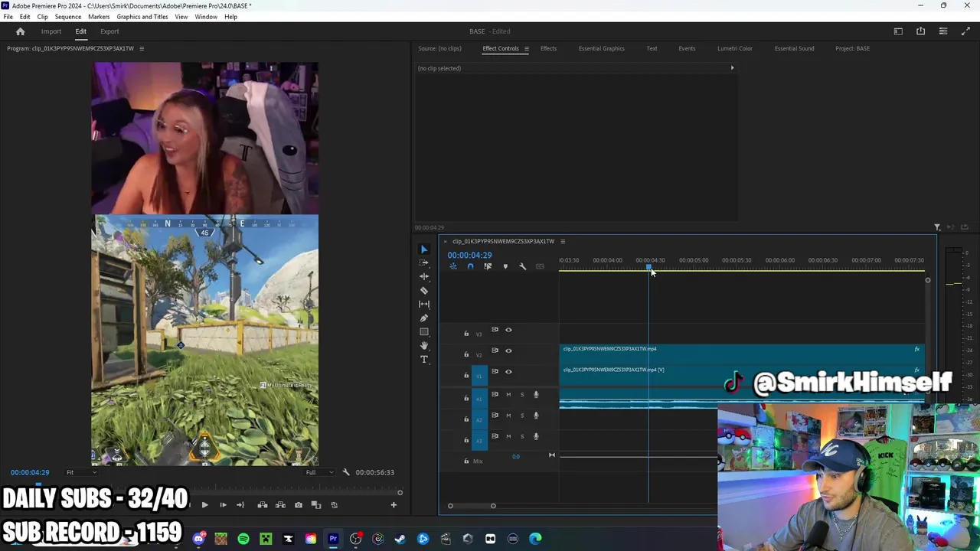Viewport: 980px width, 551px height.
Task: Open Program monitor settings wrench menu
Action: [346, 472]
